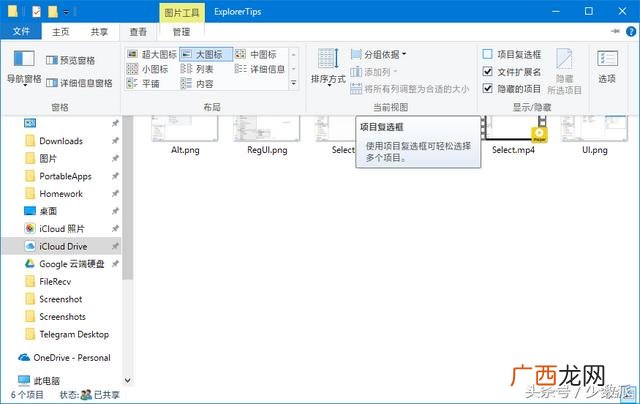The height and width of the screenshot is (404, 640).
Task: Click Hide selected items (隐藏所选项目) button
Action: pyautogui.click(x=564, y=72)
